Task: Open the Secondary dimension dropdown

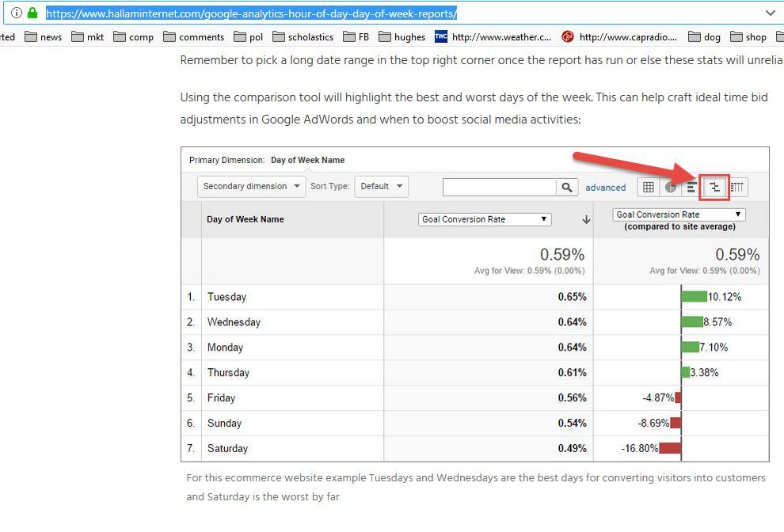Action: pyautogui.click(x=252, y=187)
